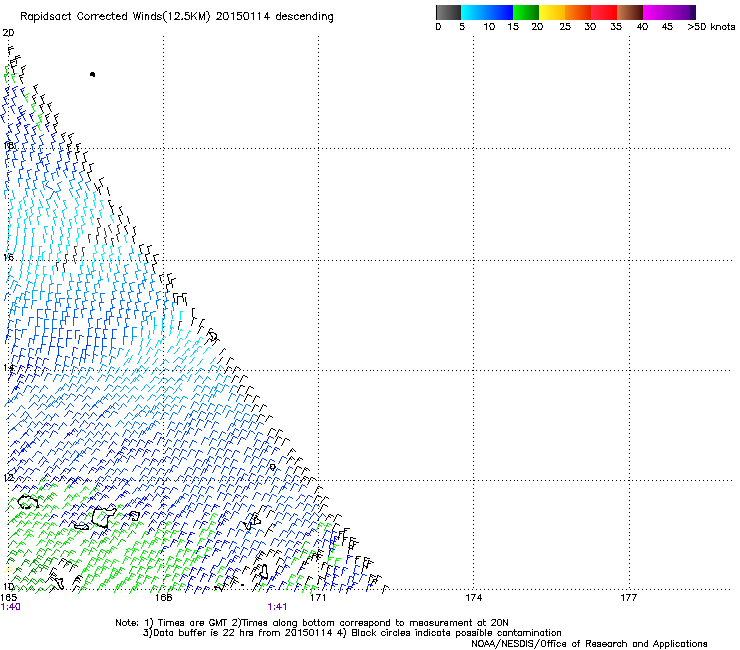This screenshot has height=650, width=740.
Task: Click the legend tick label '25'
Action: tap(565, 27)
